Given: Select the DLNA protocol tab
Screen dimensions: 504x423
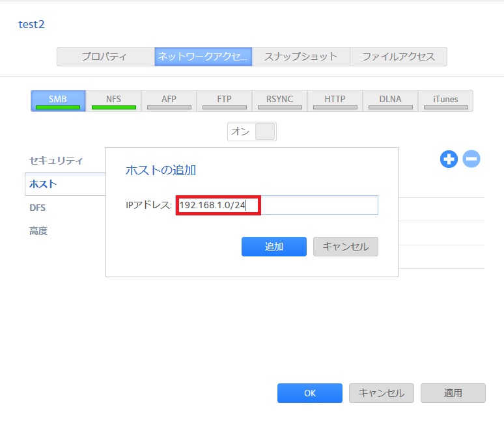Looking at the screenshot, I should (x=390, y=101).
